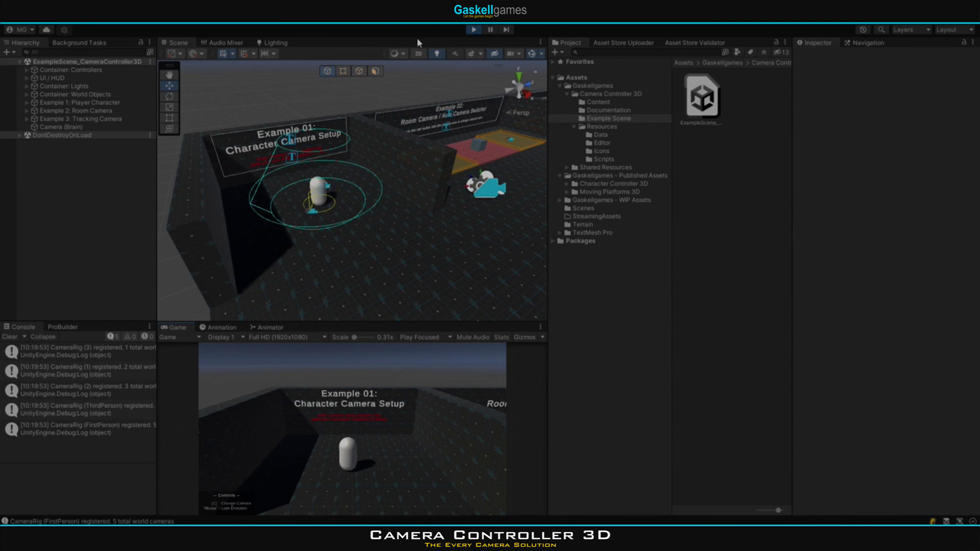Open the Layout dropdown
This screenshot has width=980, height=551.
click(954, 30)
